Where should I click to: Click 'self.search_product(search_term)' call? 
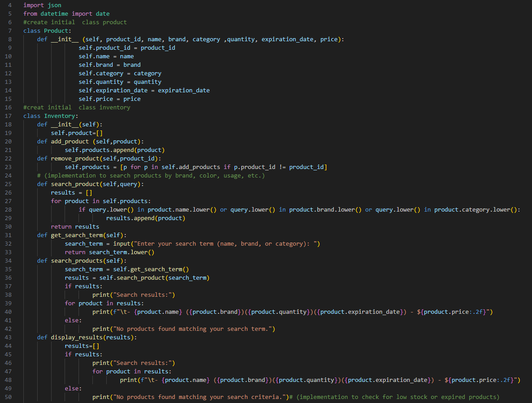coord(154,277)
